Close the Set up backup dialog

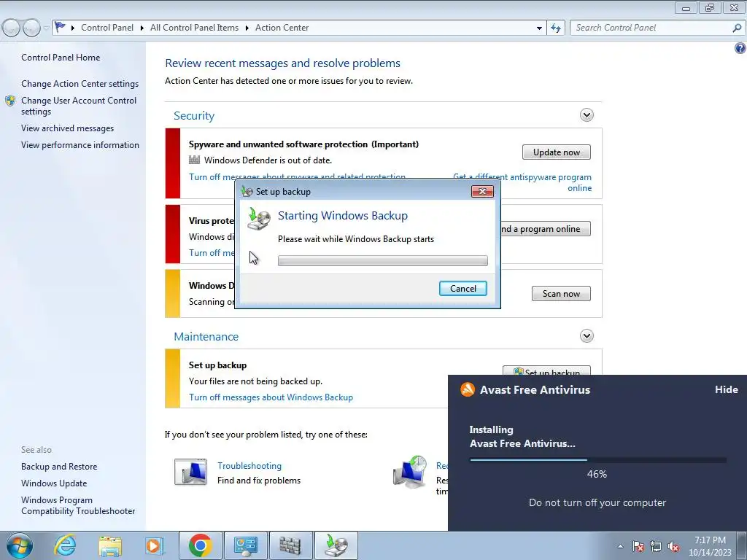482,192
